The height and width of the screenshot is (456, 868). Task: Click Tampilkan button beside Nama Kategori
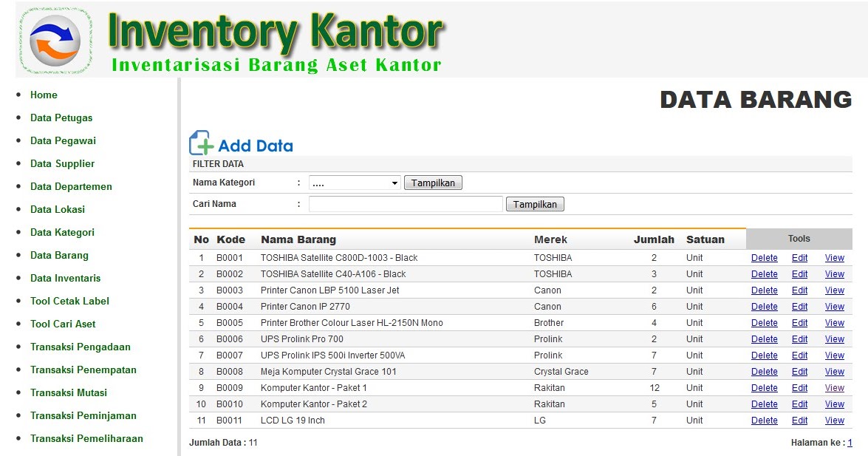[433, 183]
